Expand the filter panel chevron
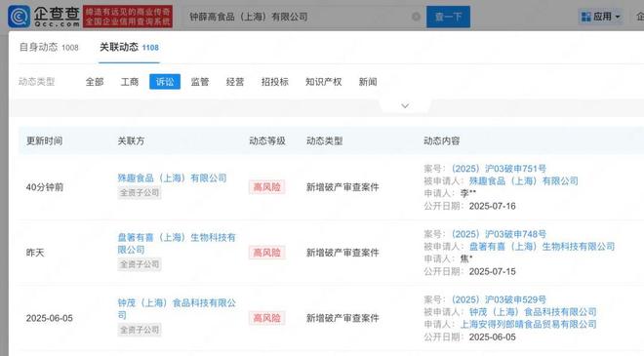This screenshot has width=644, height=356. pyautogui.click(x=405, y=106)
